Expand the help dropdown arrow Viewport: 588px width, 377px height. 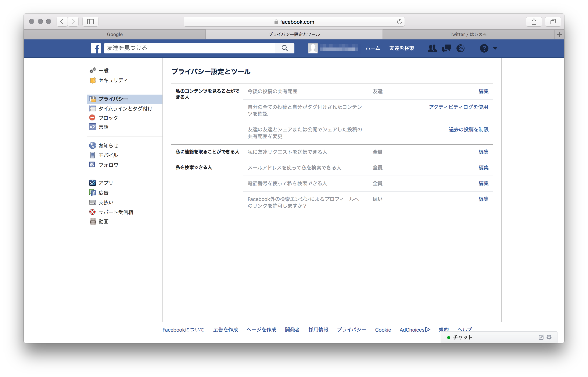point(495,49)
